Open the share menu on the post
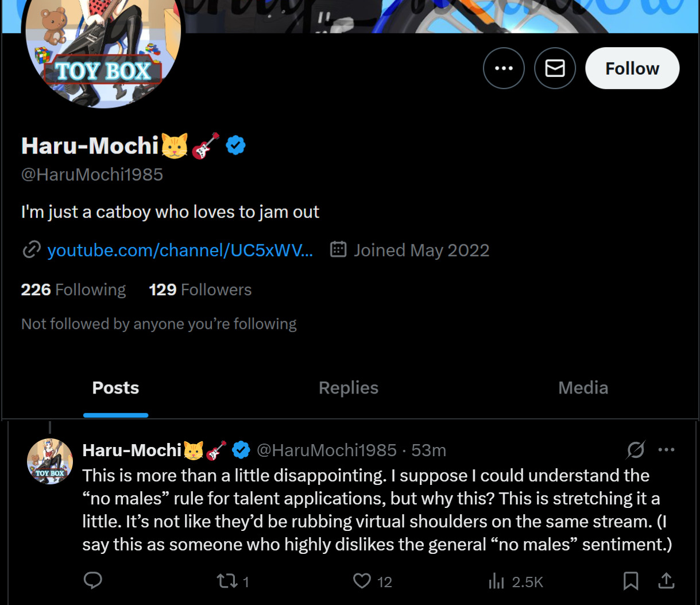700x605 pixels. (x=666, y=581)
